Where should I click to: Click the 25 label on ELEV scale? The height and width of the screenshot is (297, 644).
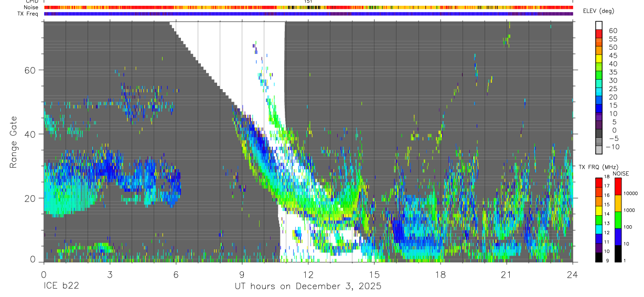pos(613,89)
